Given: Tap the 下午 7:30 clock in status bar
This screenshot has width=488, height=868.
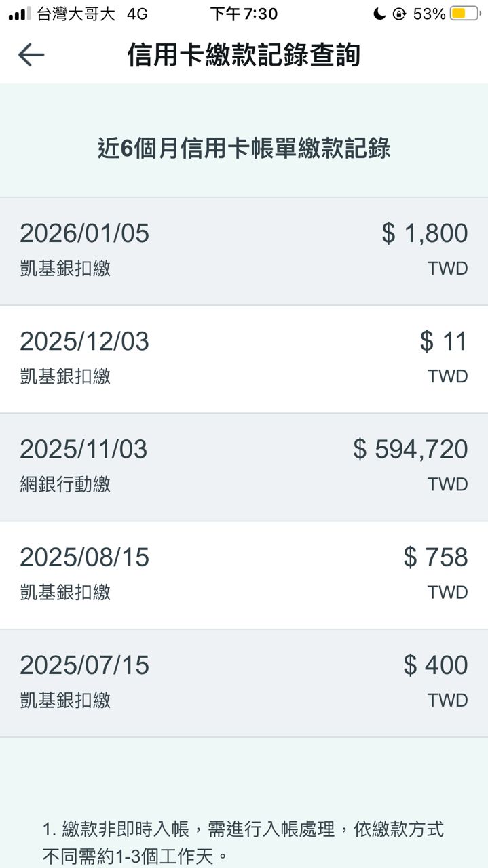Looking at the screenshot, I should pyautogui.click(x=244, y=14).
